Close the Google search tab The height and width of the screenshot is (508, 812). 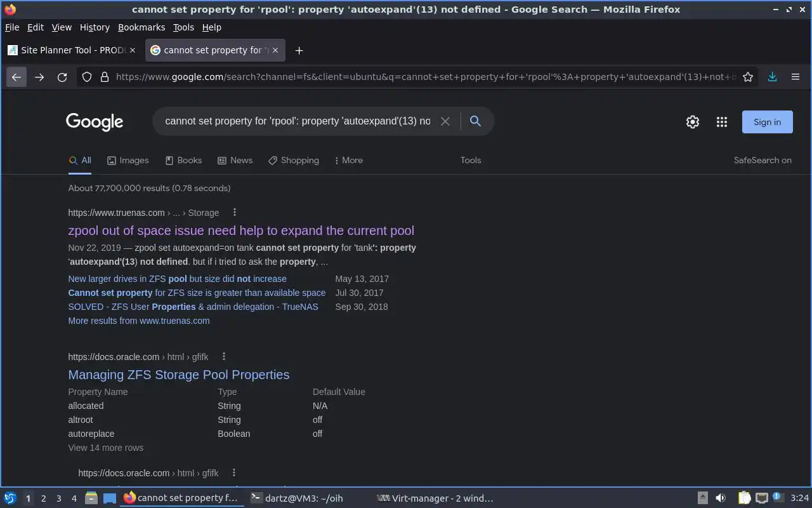tap(275, 50)
